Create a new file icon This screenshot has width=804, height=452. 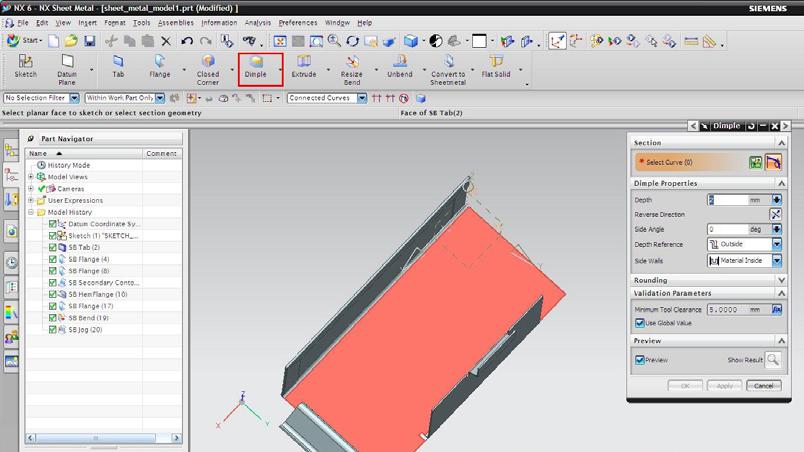click(x=53, y=41)
